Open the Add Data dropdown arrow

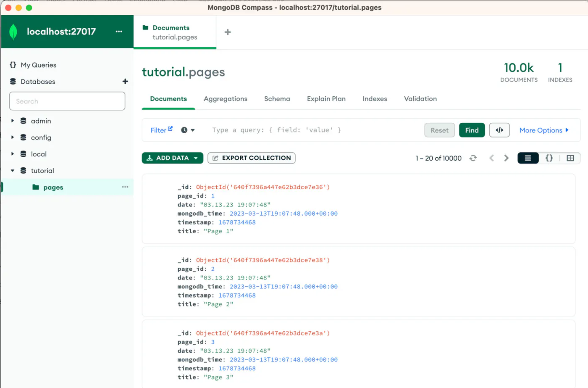point(196,158)
